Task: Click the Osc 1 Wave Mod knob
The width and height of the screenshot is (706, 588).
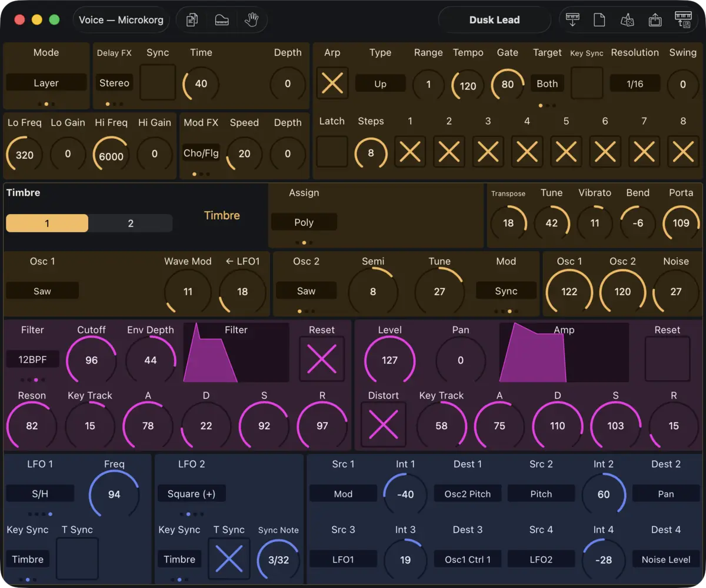Action: point(188,291)
